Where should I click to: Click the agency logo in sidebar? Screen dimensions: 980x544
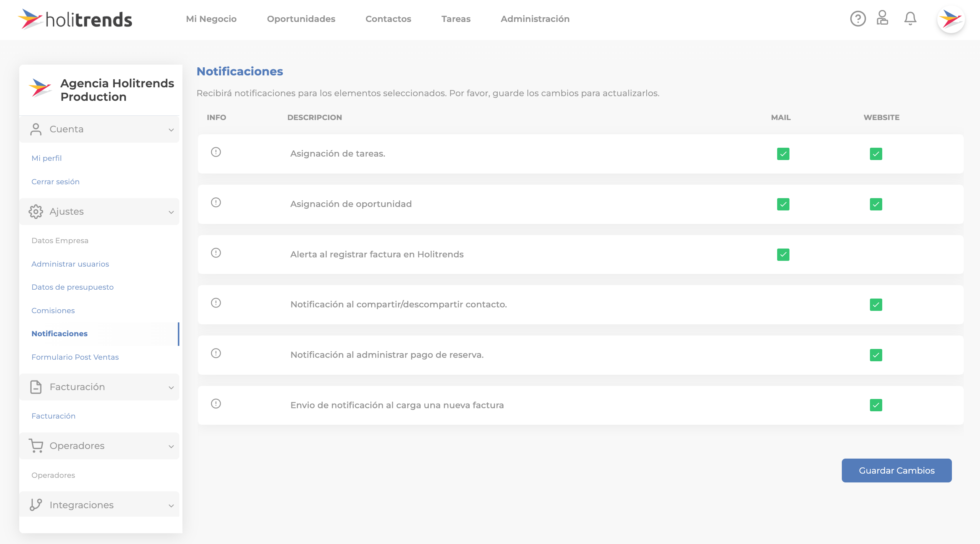pos(40,88)
